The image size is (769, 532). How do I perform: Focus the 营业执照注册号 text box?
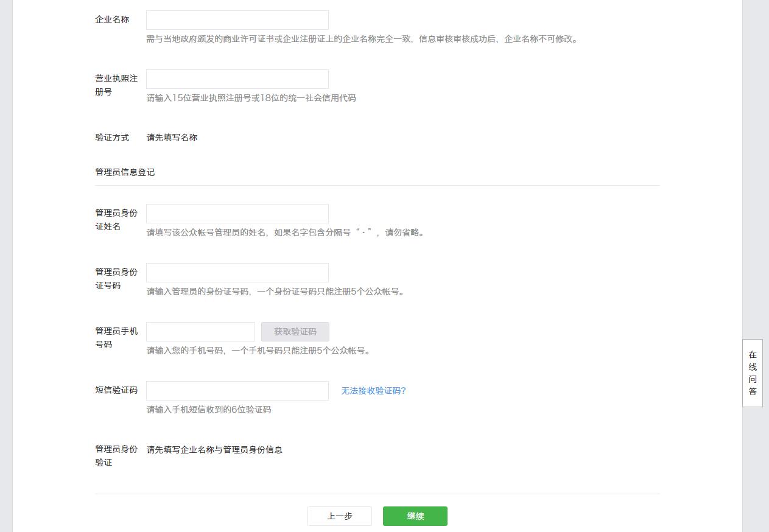coord(237,79)
